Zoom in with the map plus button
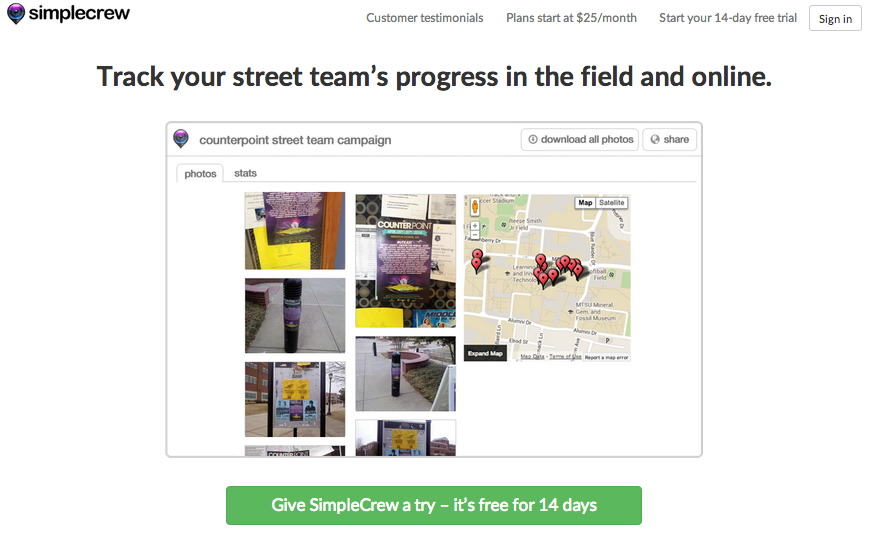This screenshot has width=875, height=539. (475, 226)
